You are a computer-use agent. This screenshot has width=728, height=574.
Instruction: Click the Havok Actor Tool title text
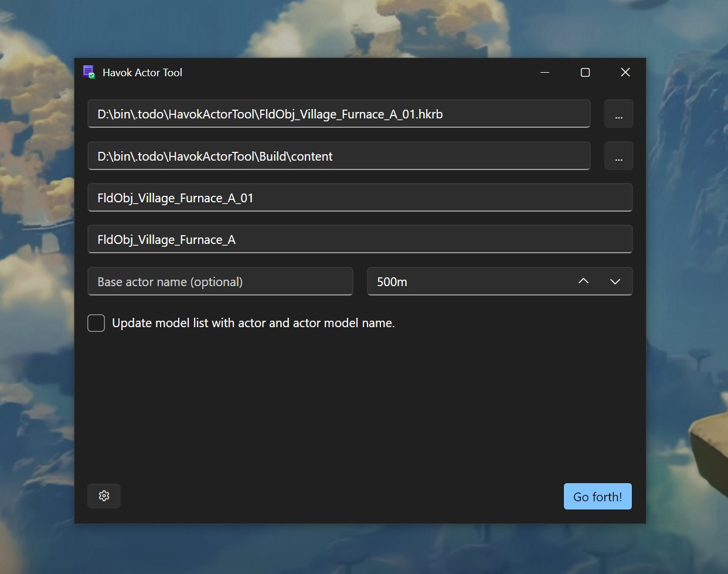pyautogui.click(x=142, y=72)
